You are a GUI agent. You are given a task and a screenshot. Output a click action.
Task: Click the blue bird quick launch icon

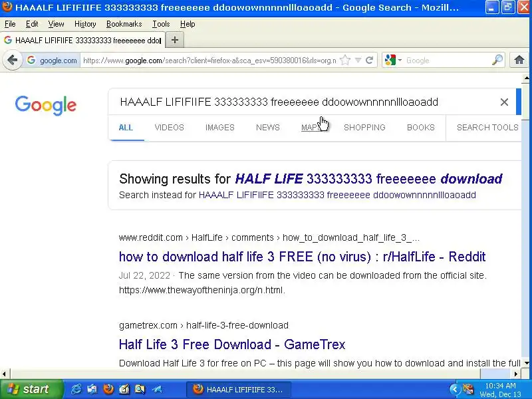(157, 389)
